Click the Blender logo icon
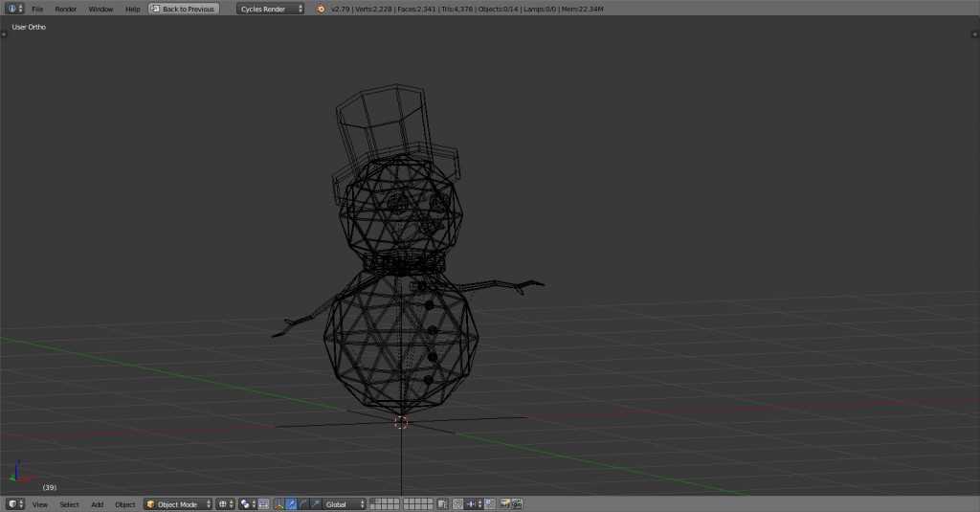The height and width of the screenshot is (512, 980). [x=321, y=9]
